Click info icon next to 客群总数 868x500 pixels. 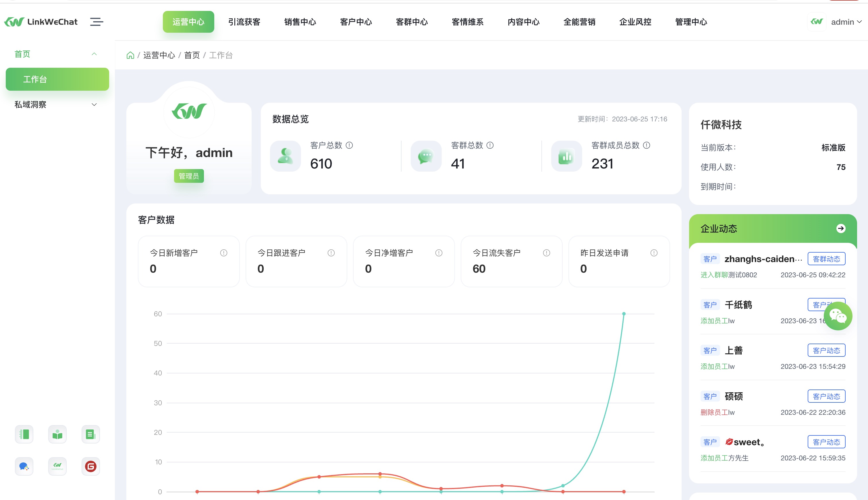(490, 145)
